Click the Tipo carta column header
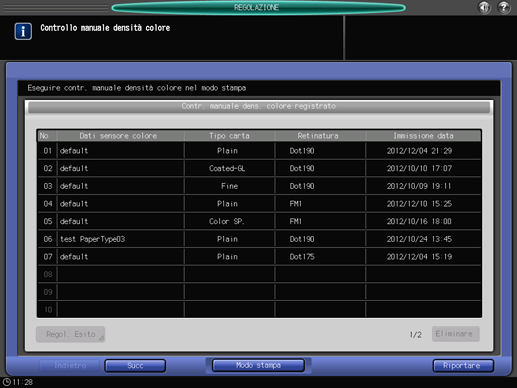 [x=229, y=136]
